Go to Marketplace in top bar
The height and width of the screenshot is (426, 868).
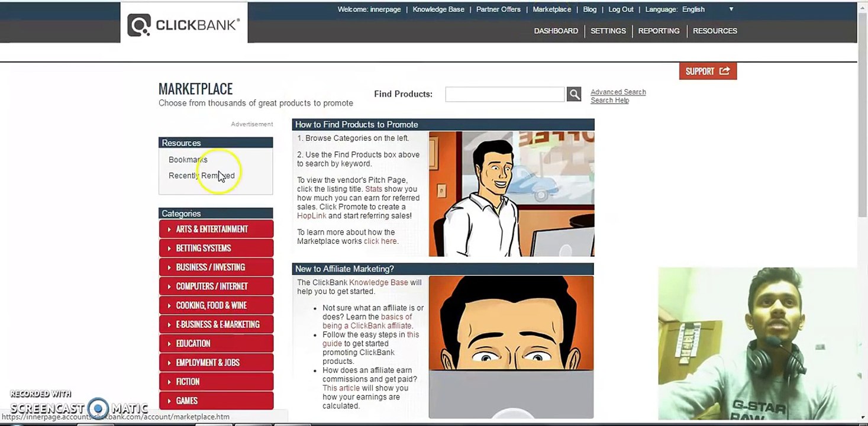tap(551, 9)
